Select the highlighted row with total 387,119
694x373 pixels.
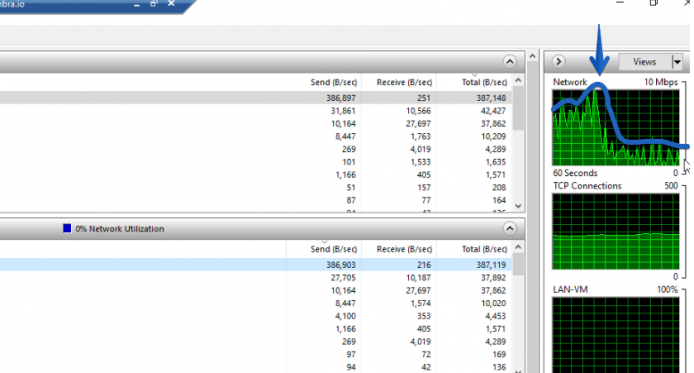click(256, 265)
